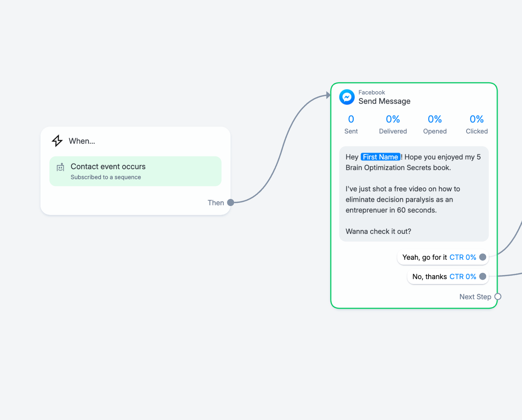Click the lightning bolt trigger icon
The image size is (522, 420).
(57, 141)
